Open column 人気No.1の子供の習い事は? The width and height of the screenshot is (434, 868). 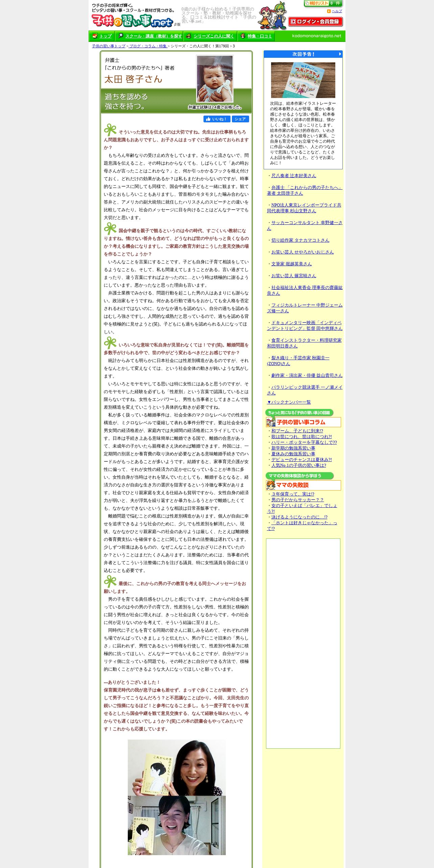pos(299,465)
